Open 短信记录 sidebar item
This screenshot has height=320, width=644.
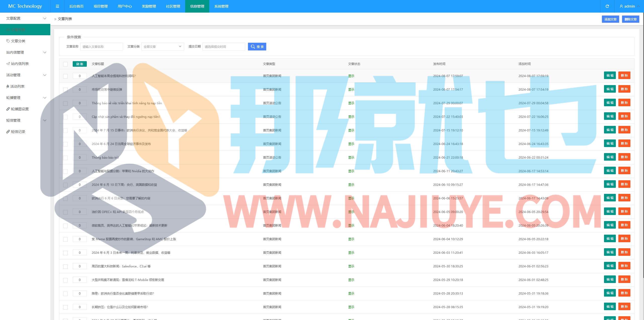click(x=18, y=132)
